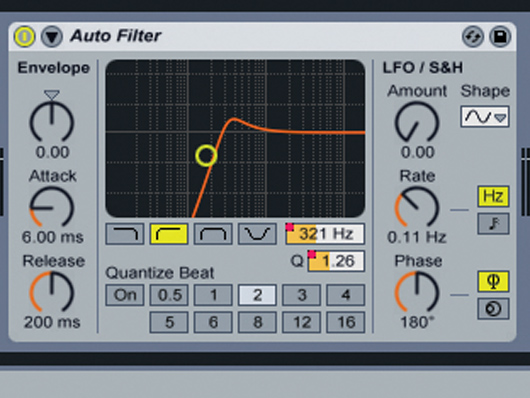This screenshot has height=398, width=530.
Task: Click the 321 Hz frequency field
Action: (325, 234)
